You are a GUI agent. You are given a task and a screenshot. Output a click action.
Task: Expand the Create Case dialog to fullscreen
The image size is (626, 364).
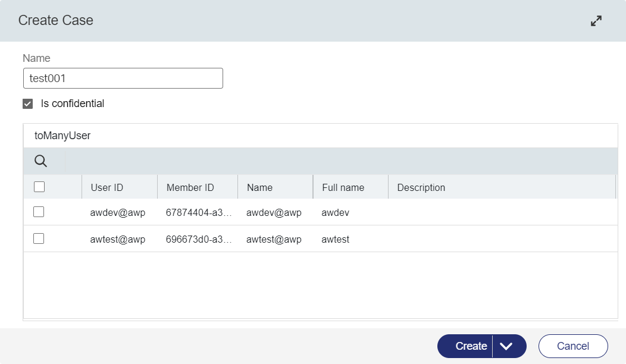[596, 21]
